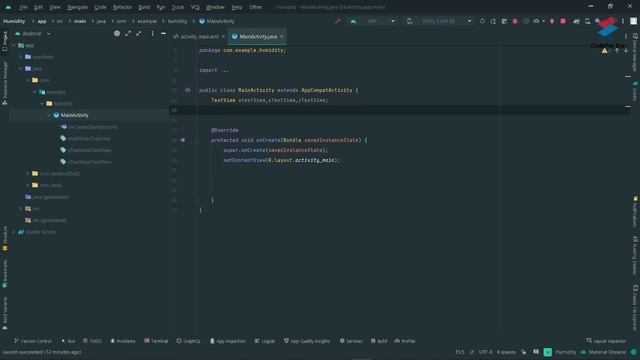Toggle the Project side tool window
640x360 pixels.
pyautogui.click(x=4, y=41)
